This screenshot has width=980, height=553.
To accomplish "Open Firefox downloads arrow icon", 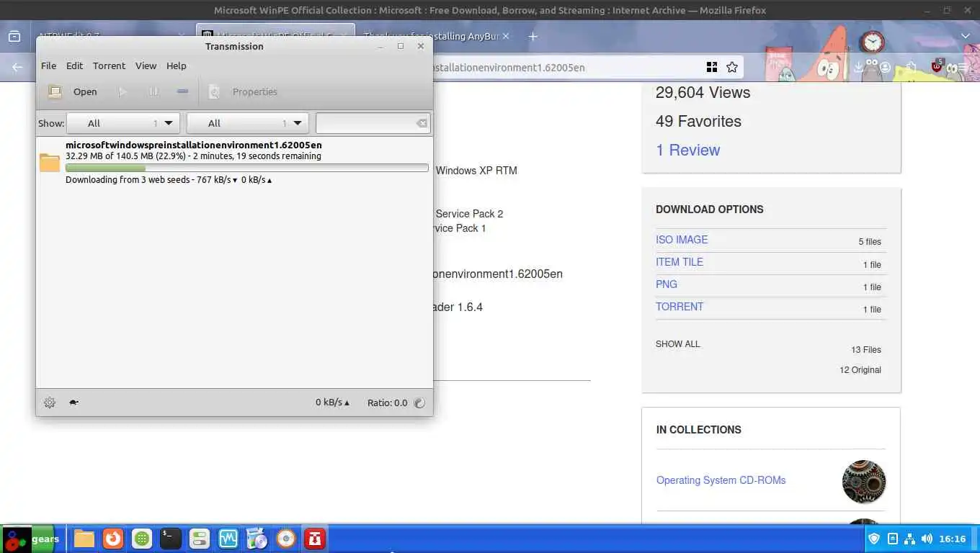I will (858, 67).
